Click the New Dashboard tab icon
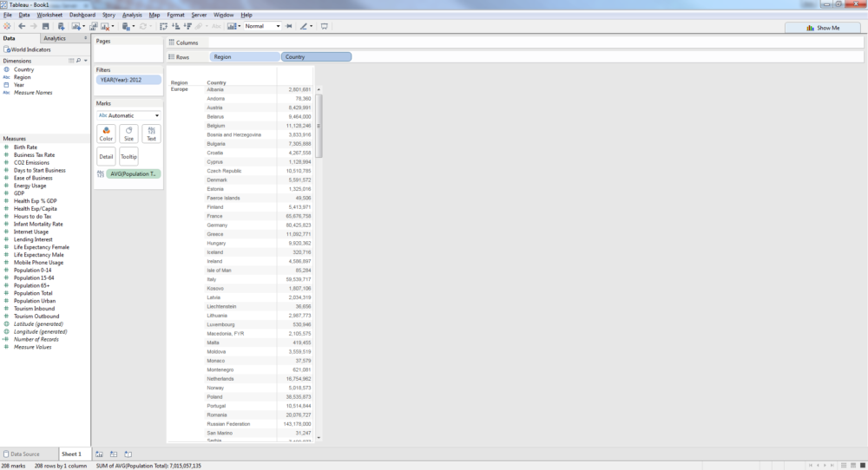Screen dimensions: 868x470 (114, 454)
